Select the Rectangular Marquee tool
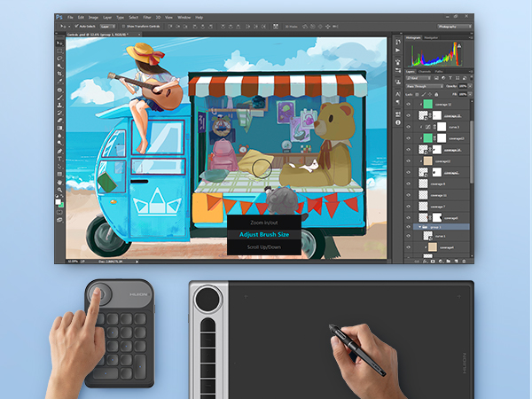This screenshot has height=399, width=532. (x=59, y=51)
